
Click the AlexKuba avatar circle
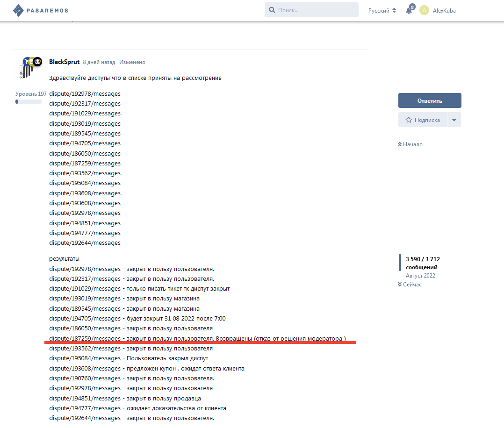[x=424, y=10]
